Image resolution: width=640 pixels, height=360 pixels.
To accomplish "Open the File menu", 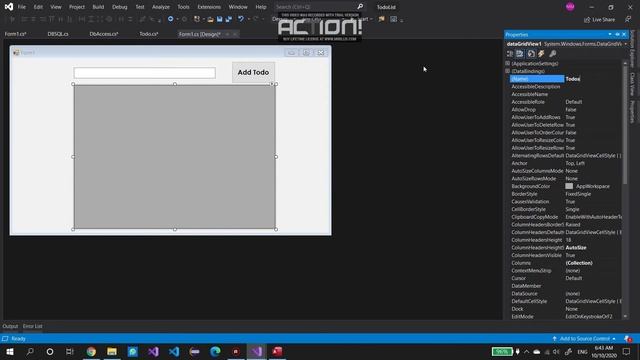I will (22, 7).
